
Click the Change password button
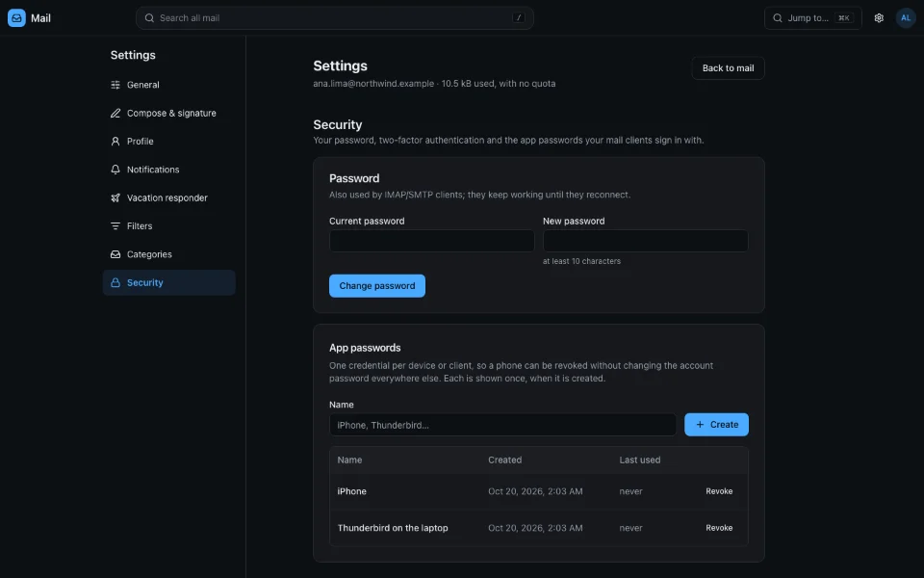[377, 286]
